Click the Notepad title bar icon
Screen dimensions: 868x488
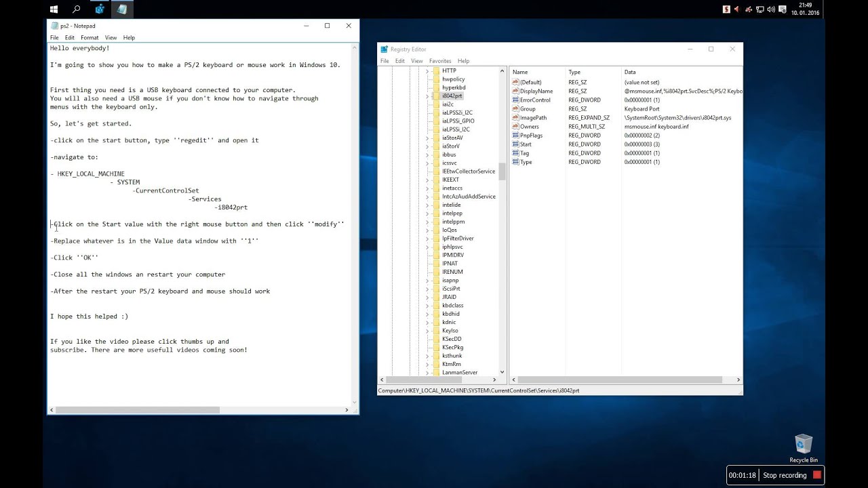pyautogui.click(x=54, y=26)
